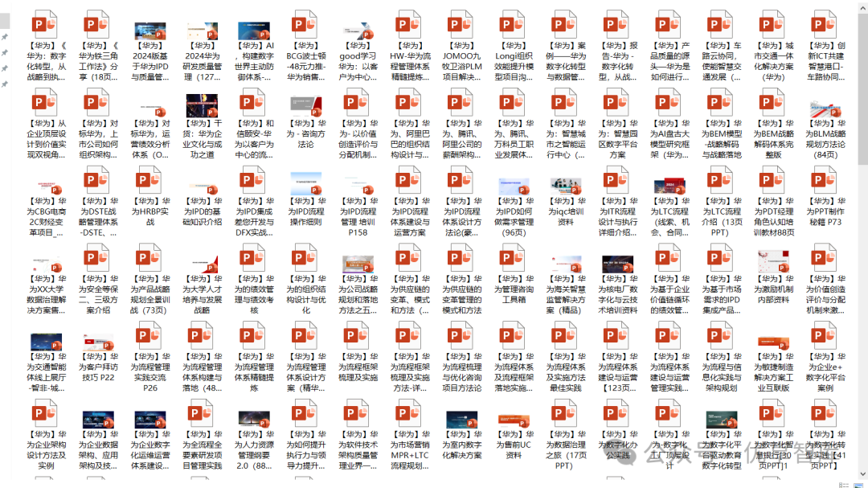The image size is (868, 488).
Task: Switch to details view button
Action: 844,485
